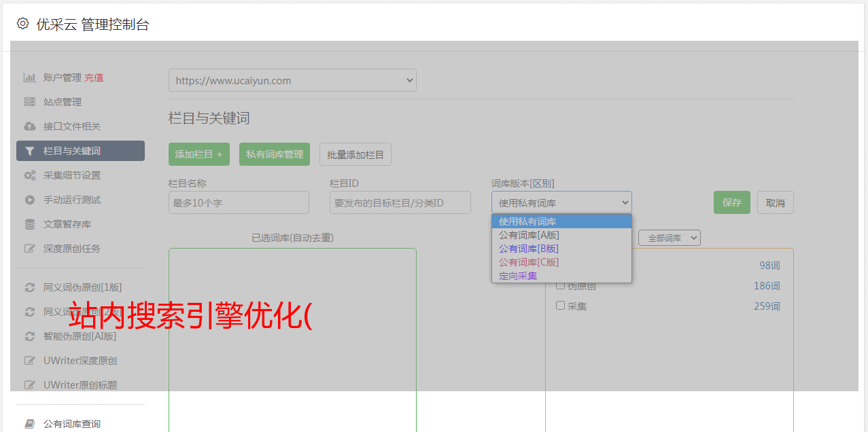The height and width of the screenshot is (432, 868).
Task: Open the 全部词库 filter dropdown
Action: [669, 238]
